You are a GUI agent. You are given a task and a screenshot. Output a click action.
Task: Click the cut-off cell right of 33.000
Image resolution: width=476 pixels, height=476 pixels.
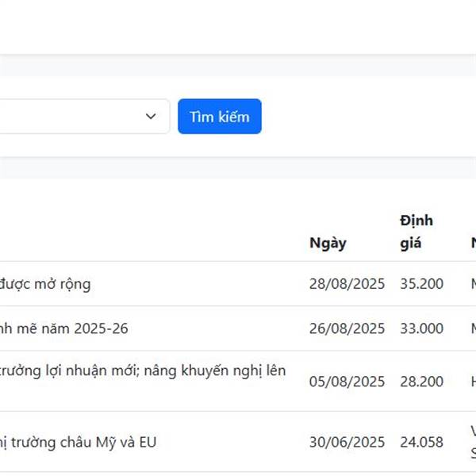point(473,328)
